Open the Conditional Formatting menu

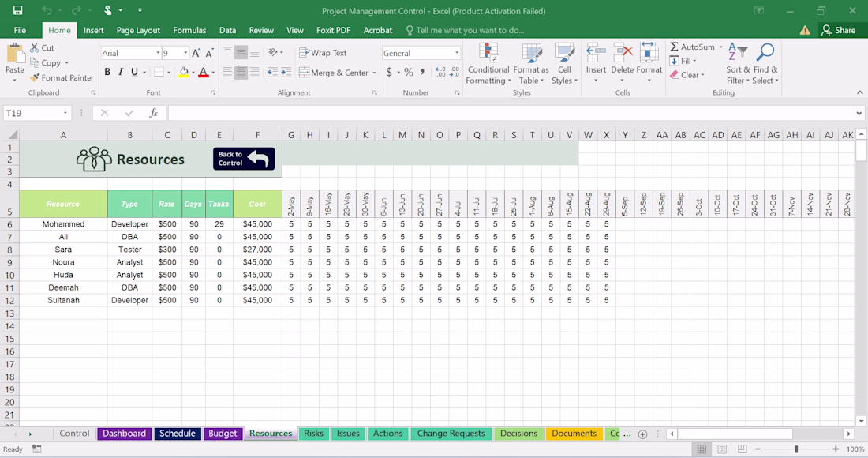point(488,64)
